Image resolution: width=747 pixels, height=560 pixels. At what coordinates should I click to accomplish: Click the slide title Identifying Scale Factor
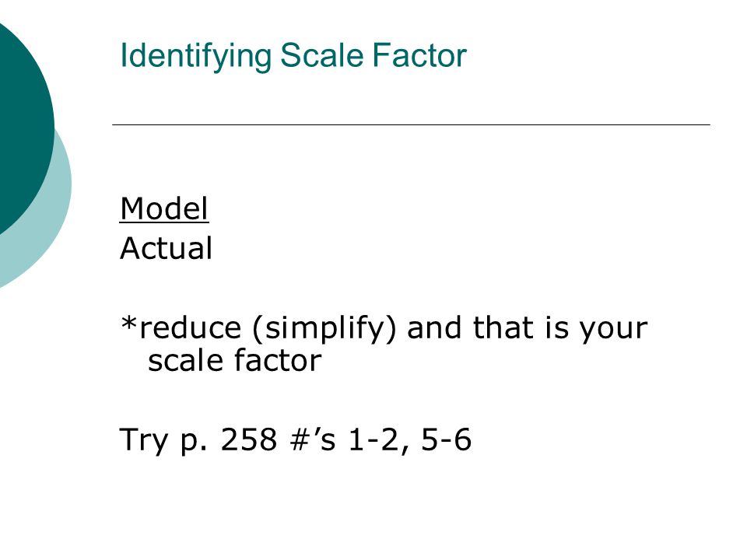pos(293,56)
